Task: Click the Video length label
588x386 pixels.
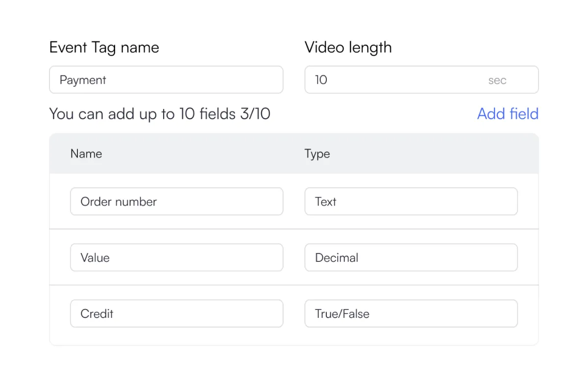Action: tap(348, 48)
